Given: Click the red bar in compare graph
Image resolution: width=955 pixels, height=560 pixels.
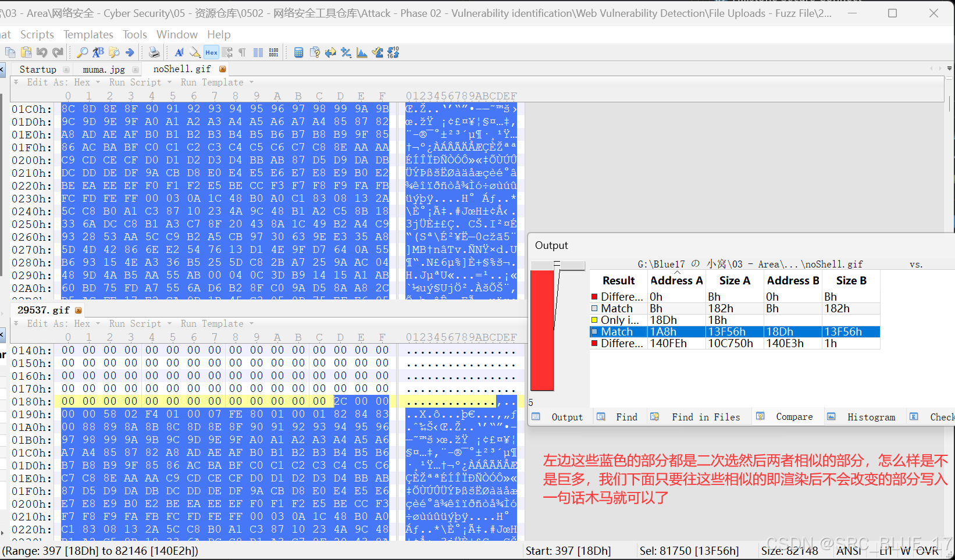Looking at the screenshot, I should (542, 330).
